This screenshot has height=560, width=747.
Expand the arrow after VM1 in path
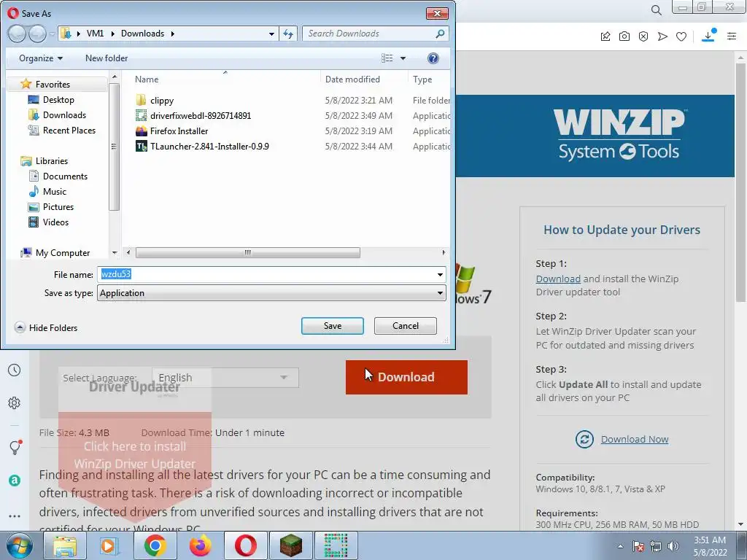113,34
